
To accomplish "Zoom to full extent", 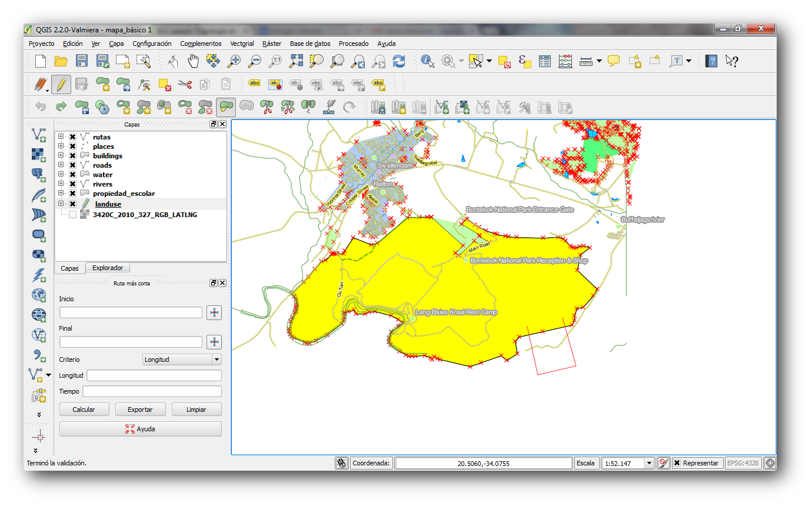I will point(296,61).
